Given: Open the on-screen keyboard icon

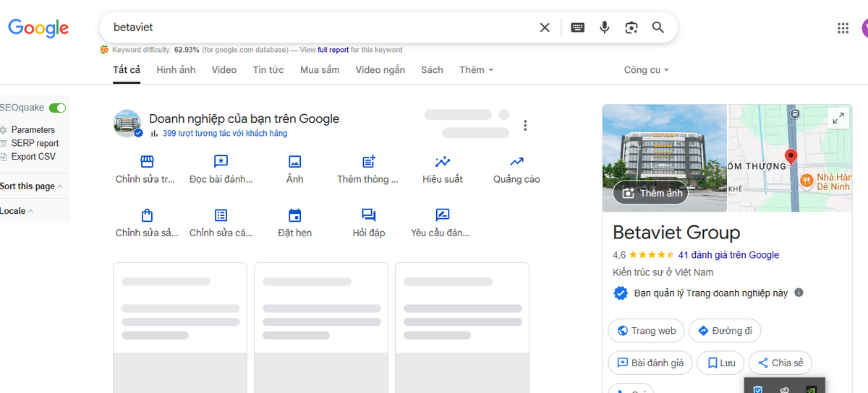Looking at the screenshot, I should tap(577, 27).
